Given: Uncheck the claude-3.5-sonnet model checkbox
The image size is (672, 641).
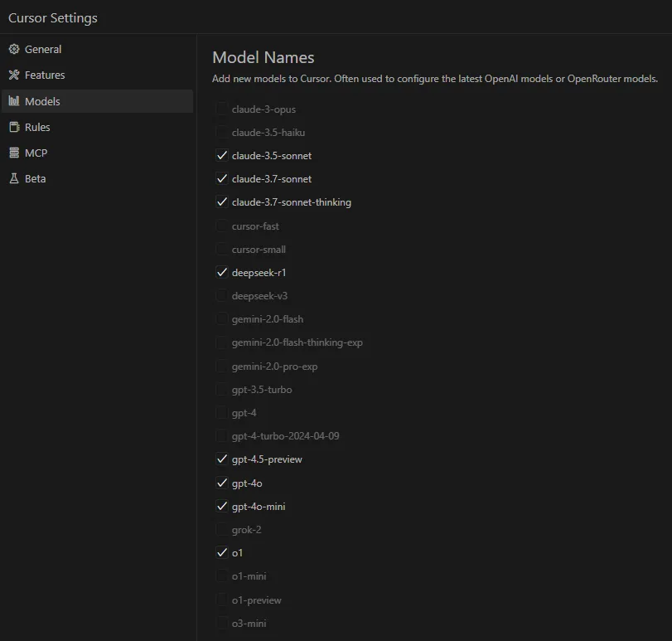Looking at the screenshot, I should click(x=221, y=156).
